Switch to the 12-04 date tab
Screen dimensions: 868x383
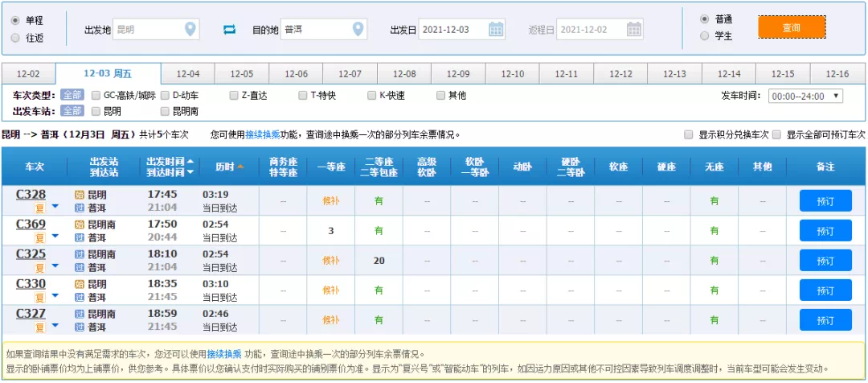[187, 74]
